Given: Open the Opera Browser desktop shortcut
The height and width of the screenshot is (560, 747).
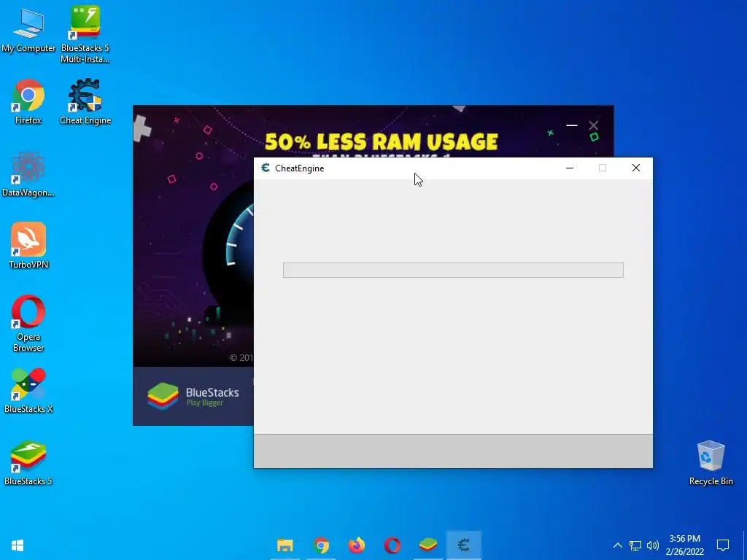Looking at the screenshot, I should [x=28, y=323].
